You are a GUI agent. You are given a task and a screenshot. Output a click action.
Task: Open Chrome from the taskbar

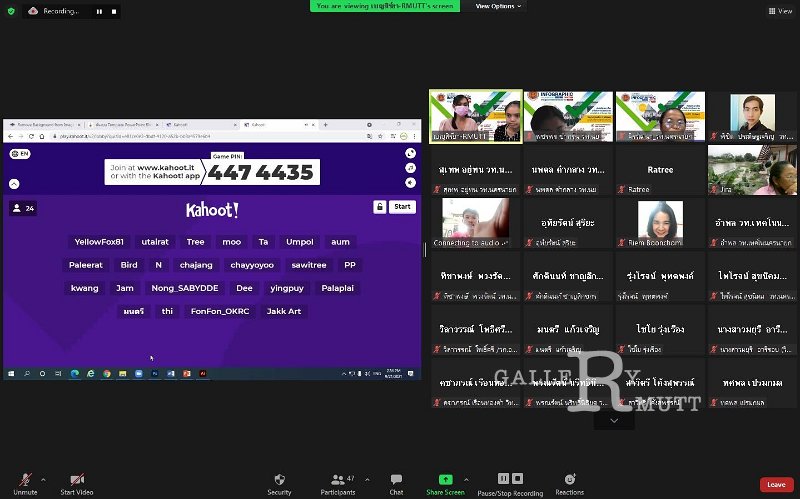pos(107,373)
